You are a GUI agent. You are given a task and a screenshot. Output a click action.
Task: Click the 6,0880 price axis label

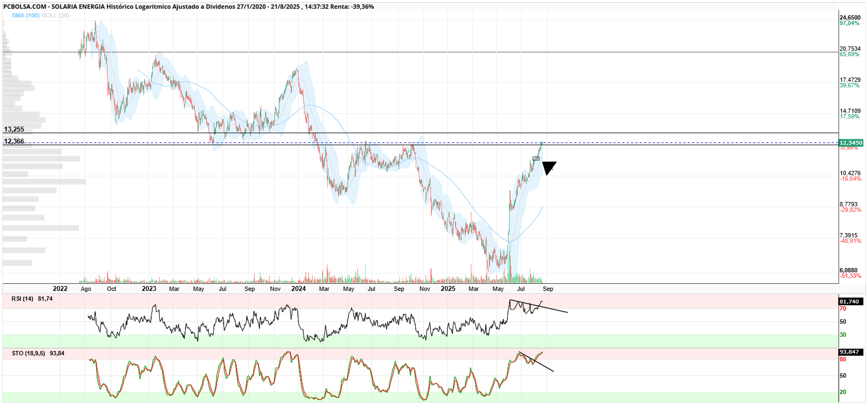(848, 271)
